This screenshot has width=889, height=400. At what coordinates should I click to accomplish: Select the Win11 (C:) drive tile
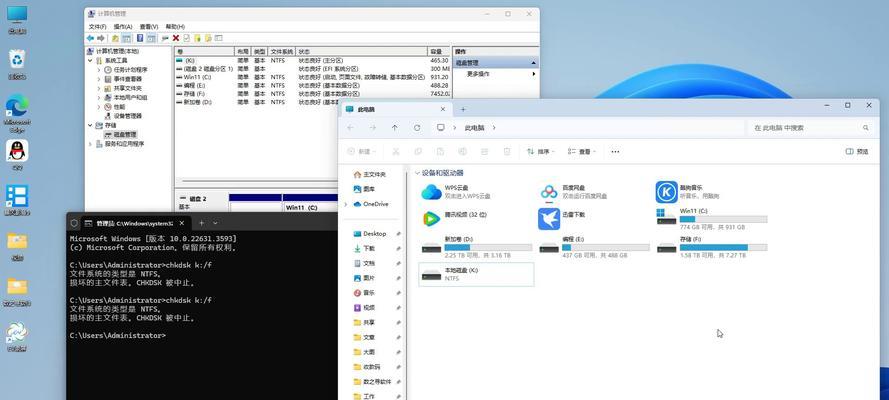click(712, 219)
